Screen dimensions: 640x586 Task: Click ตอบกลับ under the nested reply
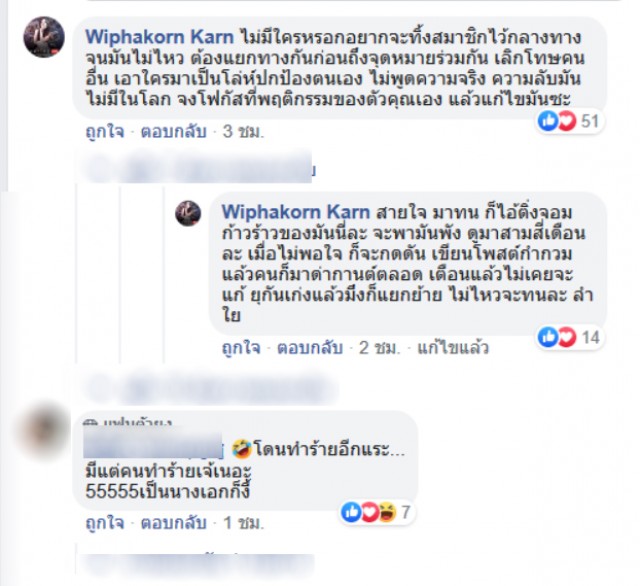310,348
